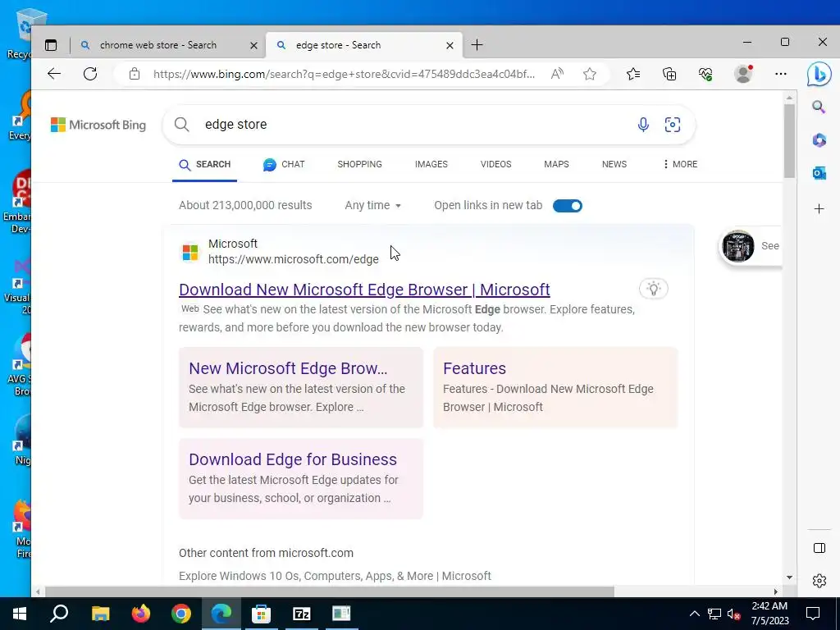The width and height of the screenshot is (840, 630).
Task: Turn off Open links in new tab
Action: pyautogui.click(x=568, y=206)
